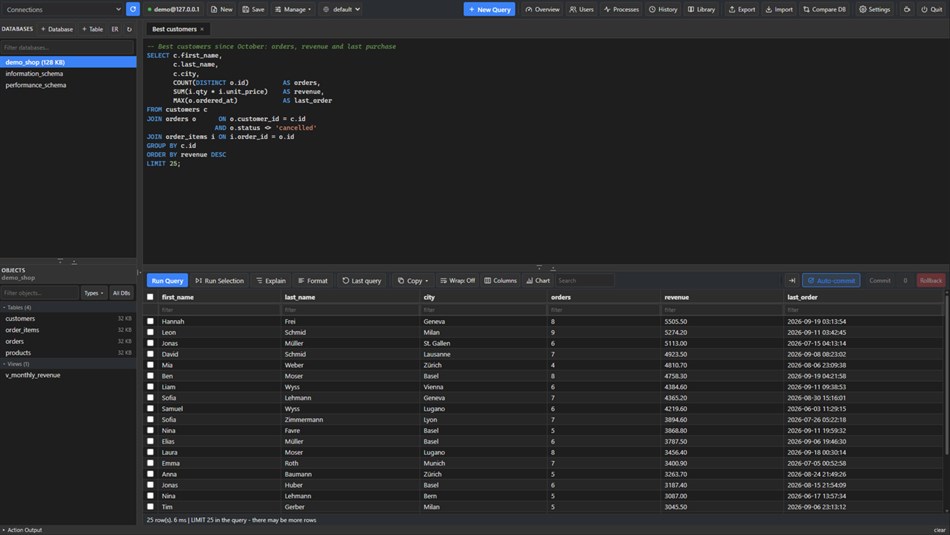
Task: Save the current query
Action: pos(253,9)
